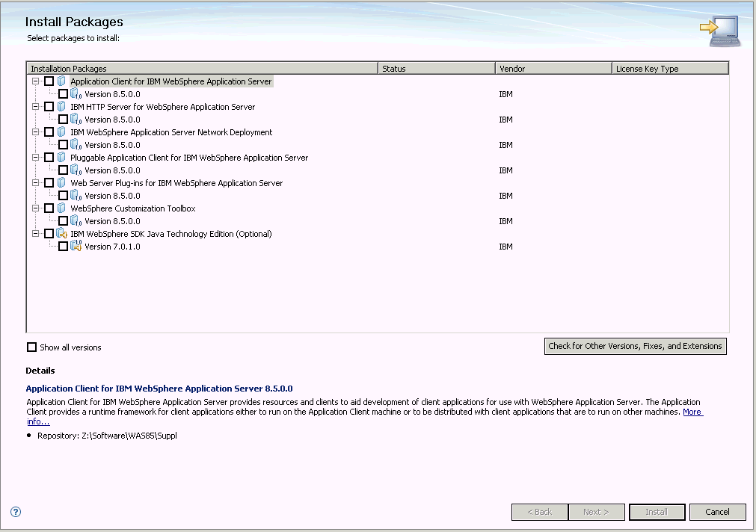Click the IBM HTTP Server package icon
Viewport: 756px width, 532px height.
[x=61, y=107]
